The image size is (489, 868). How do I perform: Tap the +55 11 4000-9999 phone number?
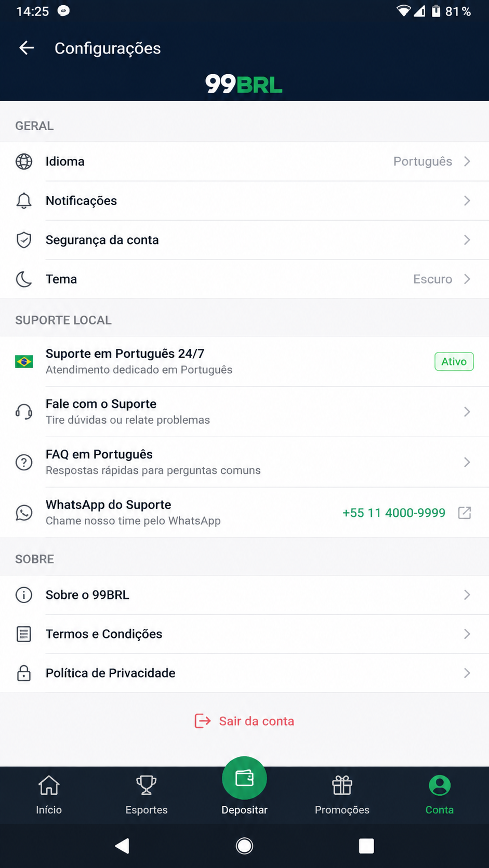tap(394, 513)
